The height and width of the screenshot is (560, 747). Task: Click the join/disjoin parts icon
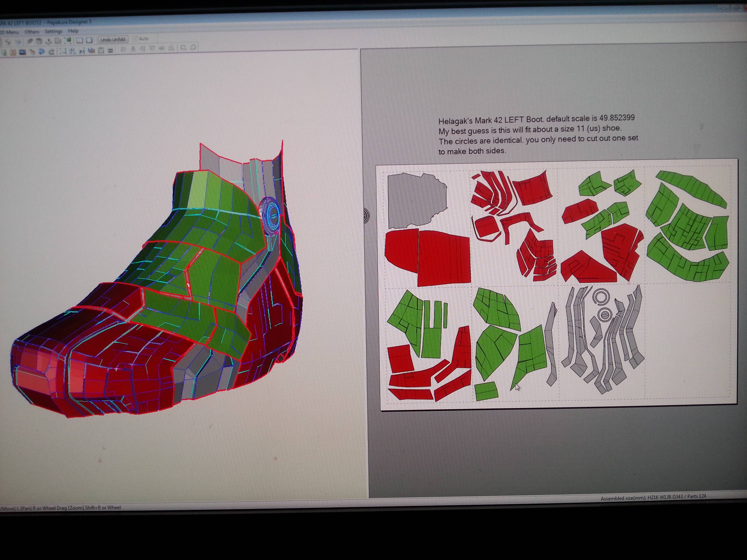(73, 51)
